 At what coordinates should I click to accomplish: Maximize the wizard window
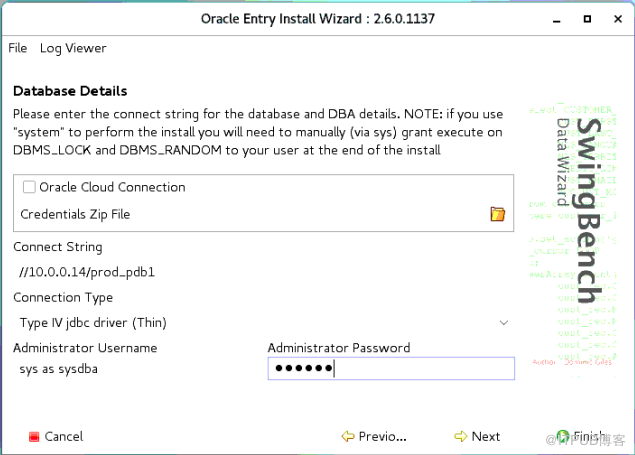point(587,19)
